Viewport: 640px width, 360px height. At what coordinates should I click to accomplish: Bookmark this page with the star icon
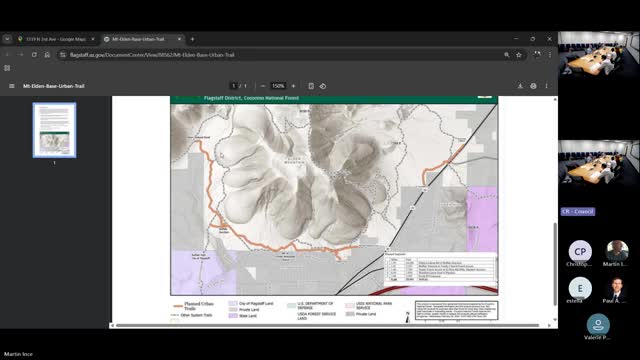(519, 55)
